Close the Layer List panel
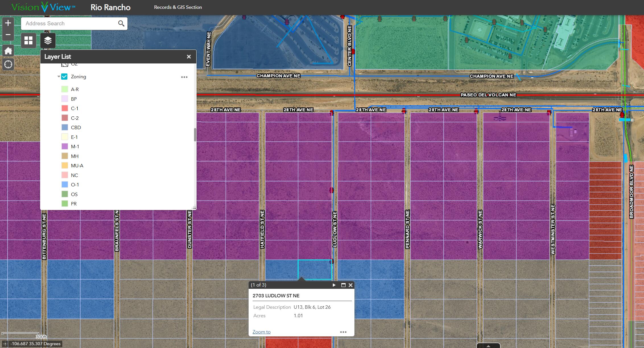The height and width of the screenshot is (348, 644). click(189, 57)
